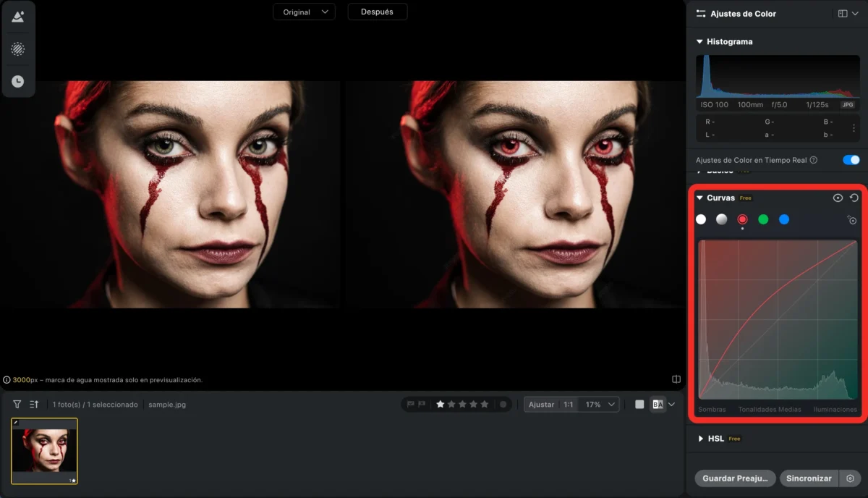Viewport: 868px width, 498px height.
Task: Click the '1 foto(s) / 1 seleccionado' text
Action: pyautogui.click(x=95, y=405)
